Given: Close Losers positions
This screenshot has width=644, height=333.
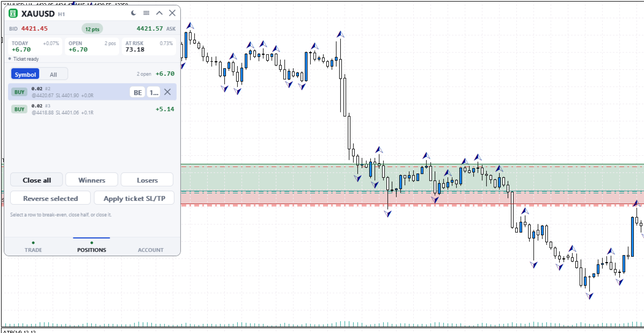Looking at the screenshot, I should click(147, 180).
